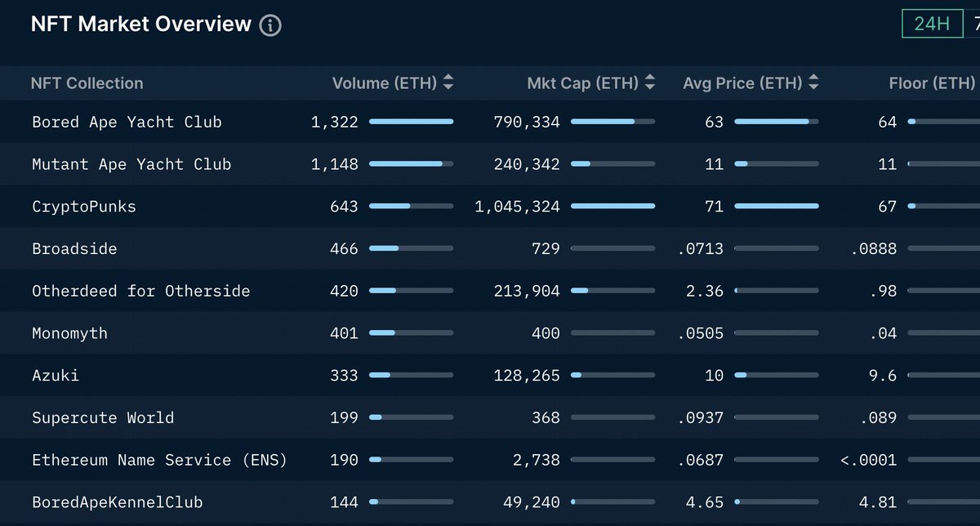
Task: Click the volume bar for Mutant Ape Yacht Club
Action: 412,163
